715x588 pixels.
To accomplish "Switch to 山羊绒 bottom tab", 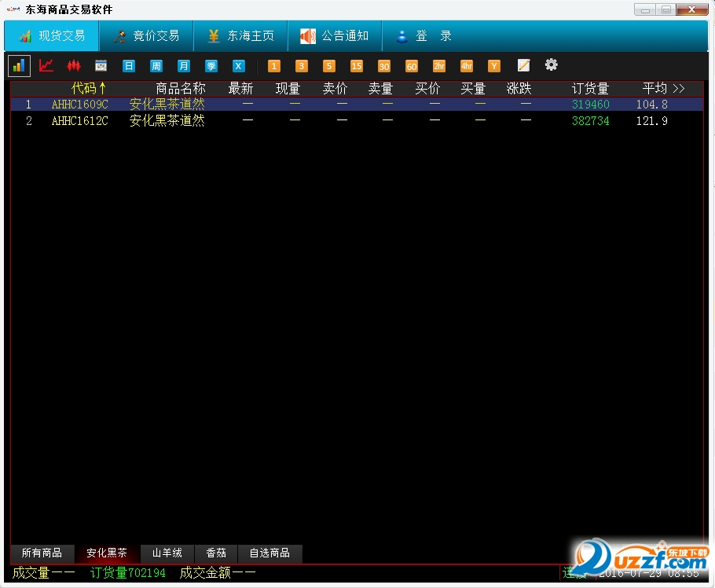I will click(167, 553).
